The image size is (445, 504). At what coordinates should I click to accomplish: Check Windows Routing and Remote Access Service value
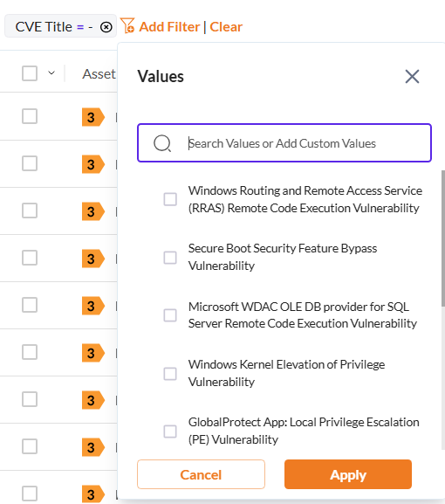(170, 199)
